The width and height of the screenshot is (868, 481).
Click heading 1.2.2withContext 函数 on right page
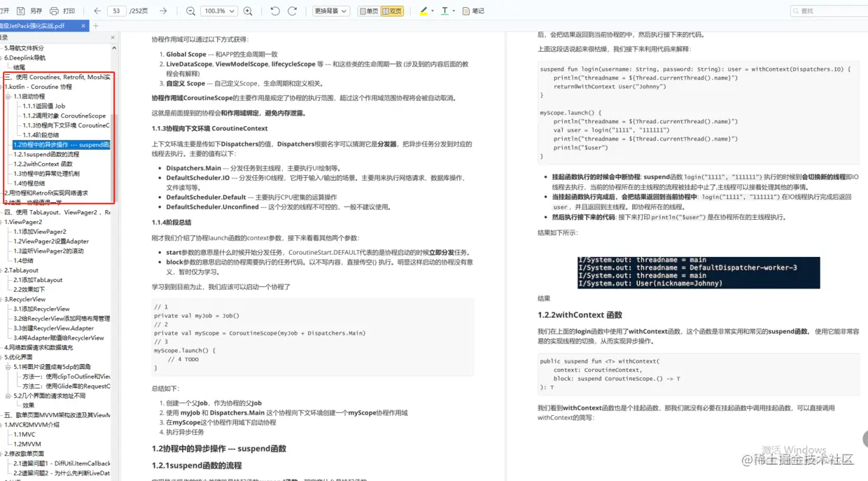[x=580, y=315]
